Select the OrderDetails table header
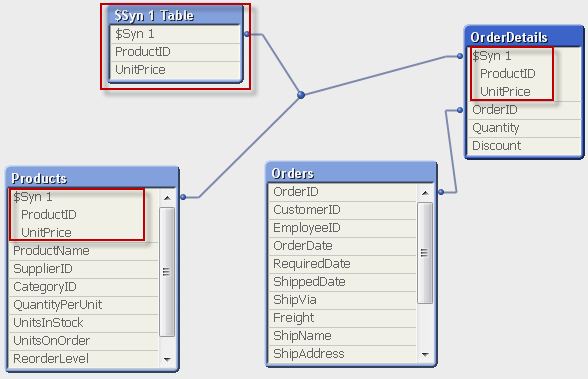Viewport: 588px width, 379px height. pos(524,37)
